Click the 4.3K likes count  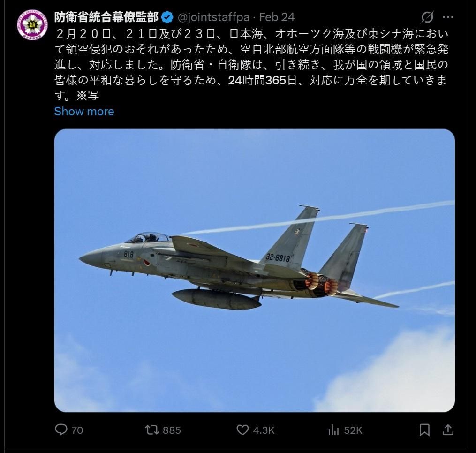pyautogui.click(x=264, y=430)
